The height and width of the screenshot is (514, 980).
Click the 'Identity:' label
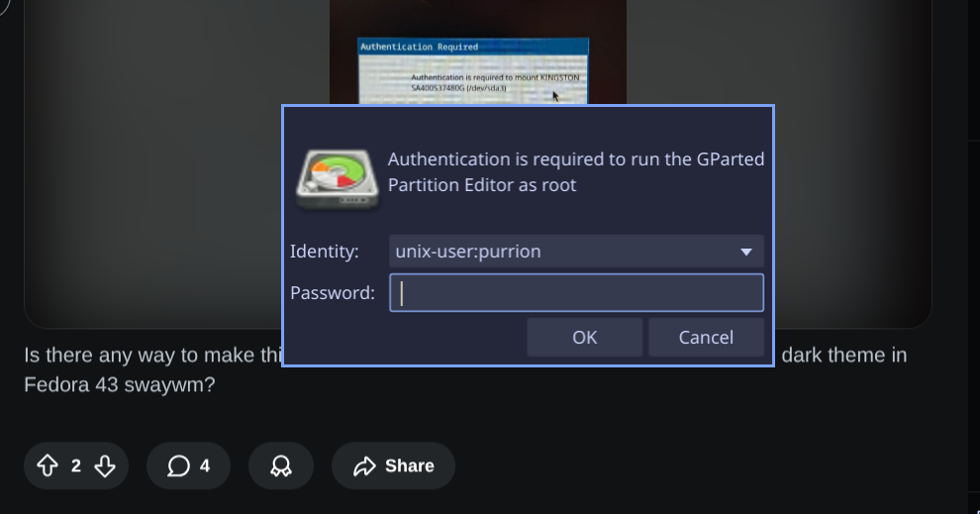click(325, 252)
